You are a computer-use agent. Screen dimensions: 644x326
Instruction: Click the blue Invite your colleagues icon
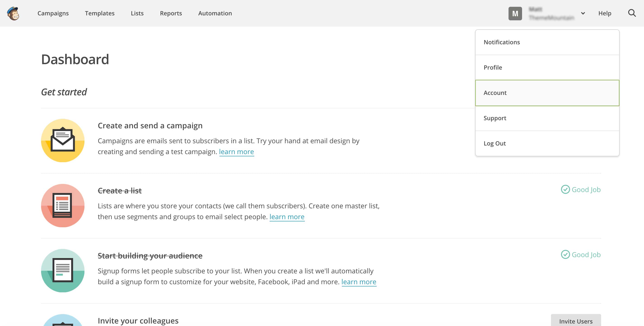pos(63,320)
